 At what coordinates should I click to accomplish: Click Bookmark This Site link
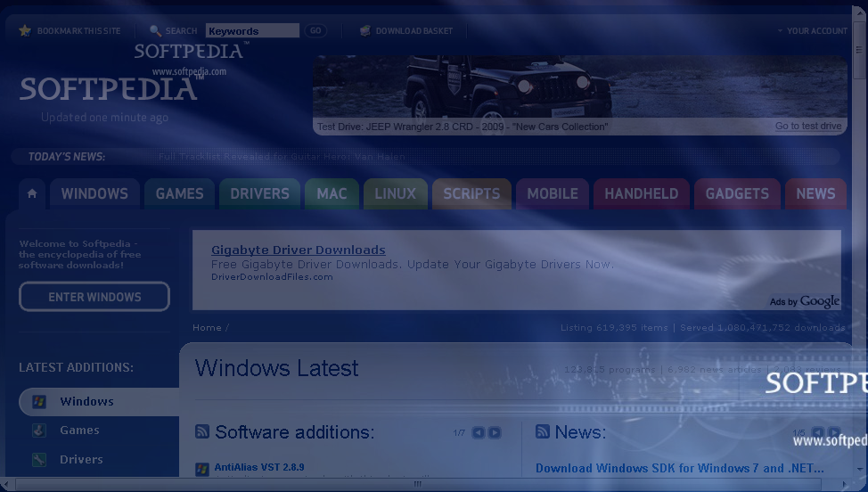click(x=78, y=31)
